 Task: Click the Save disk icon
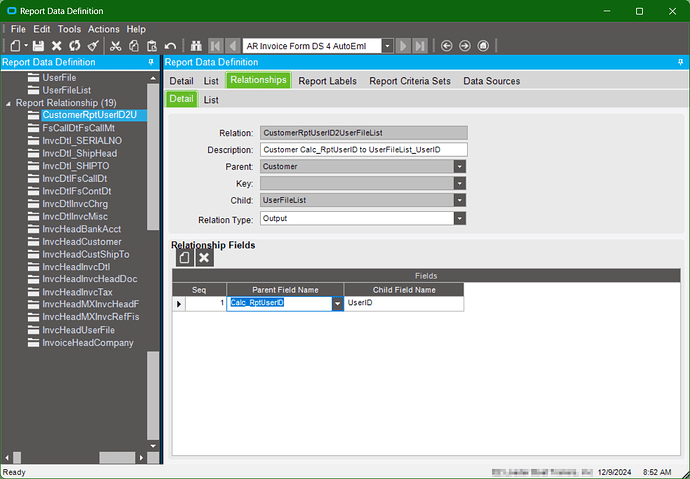(x=38, y=46)
